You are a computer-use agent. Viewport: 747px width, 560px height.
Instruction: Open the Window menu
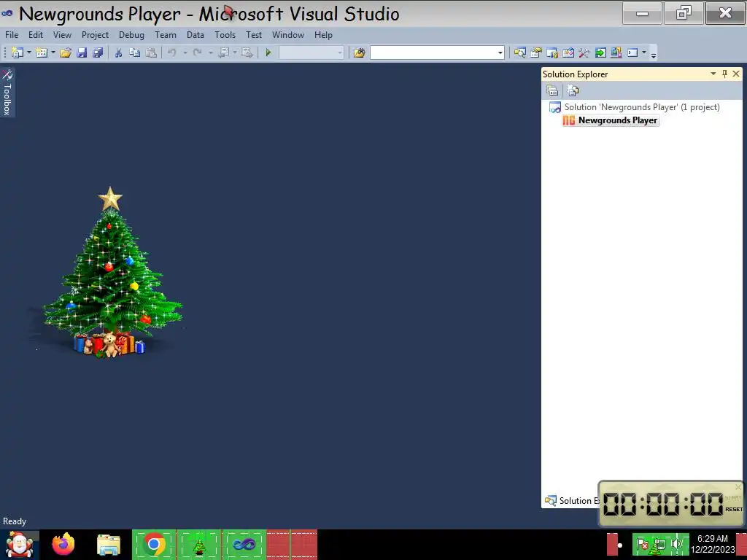pos(287,35)
